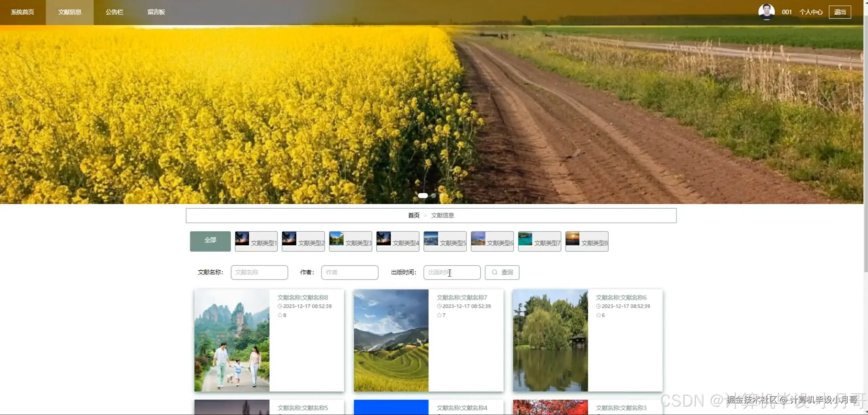Select the 文献类型3 category icon
The image size is (868, 415).
click(336, 238)
